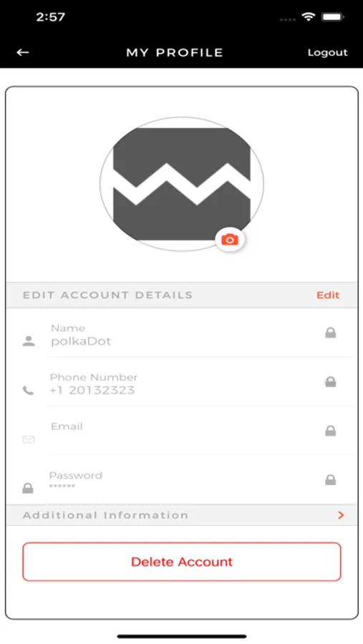Log out using the Logout link
363x644 pixels.
pos(328,52)
